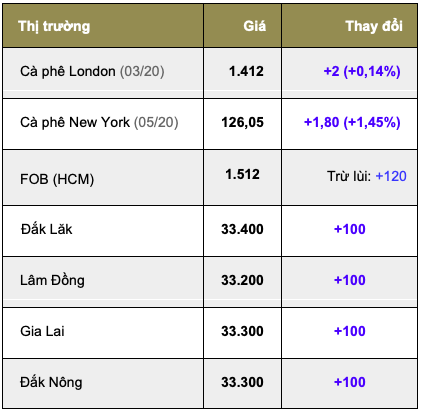Click the Đắk Lăk price 33.400
Screen dimensions: 421x412
coord(242,229)
